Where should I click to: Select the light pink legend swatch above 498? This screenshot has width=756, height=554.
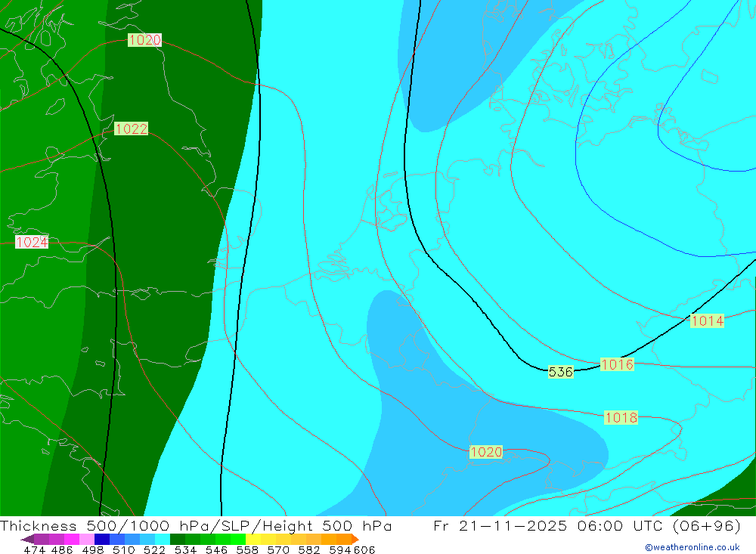pyautogui.click(x=87, y=539)
